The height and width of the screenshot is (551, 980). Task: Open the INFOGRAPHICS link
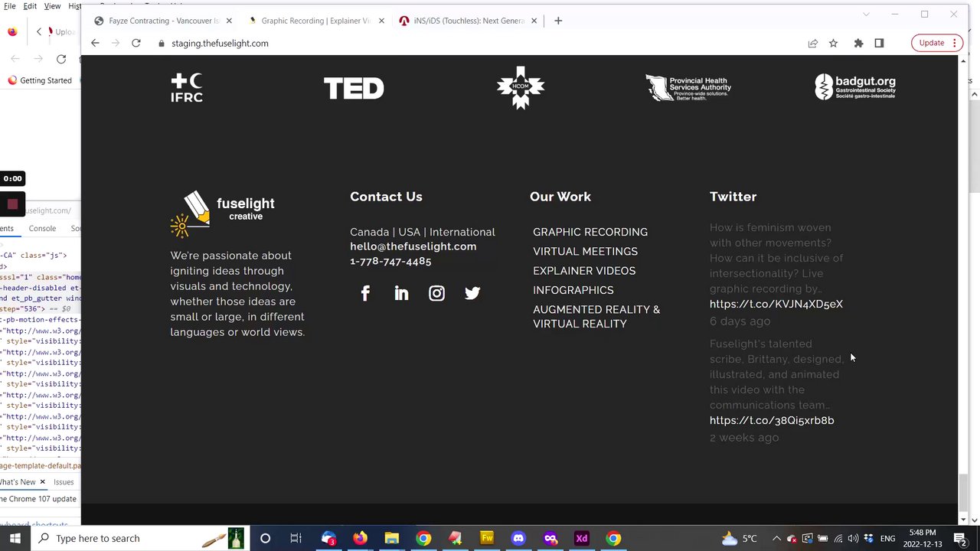[573, 290]
